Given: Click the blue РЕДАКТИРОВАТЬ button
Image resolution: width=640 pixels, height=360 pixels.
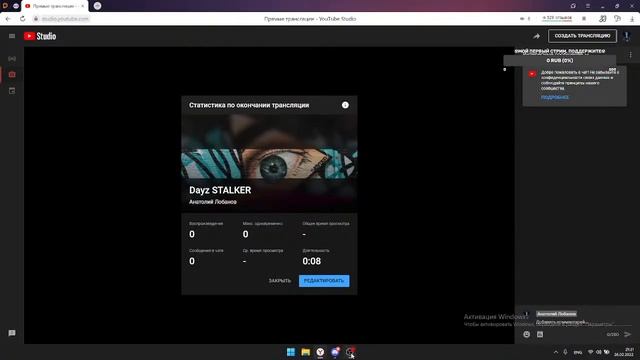Looking at the screenshot, I should (x=324, y=281).
